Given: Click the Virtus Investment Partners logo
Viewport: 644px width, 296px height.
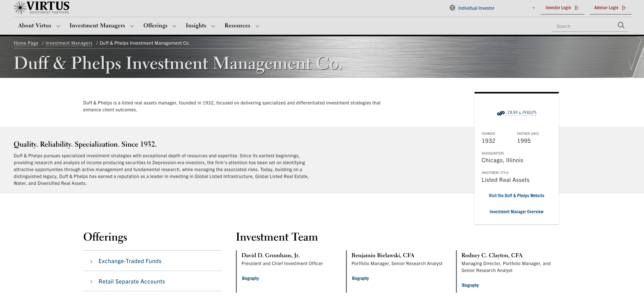Looking at the screenshot, I should [x=42, y=7].
